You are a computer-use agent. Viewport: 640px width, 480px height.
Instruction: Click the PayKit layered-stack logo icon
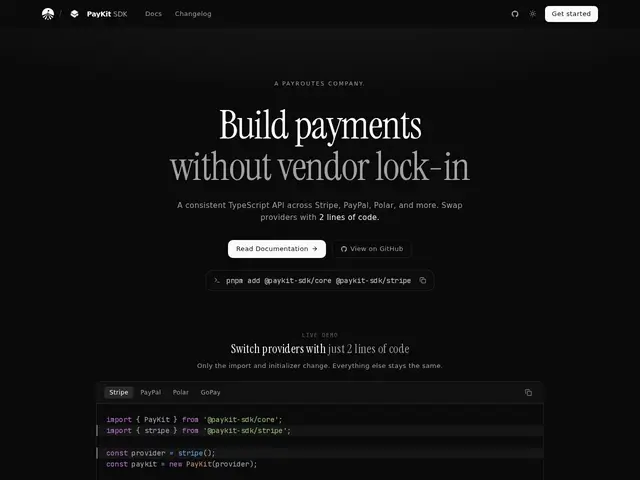[74, 14]
